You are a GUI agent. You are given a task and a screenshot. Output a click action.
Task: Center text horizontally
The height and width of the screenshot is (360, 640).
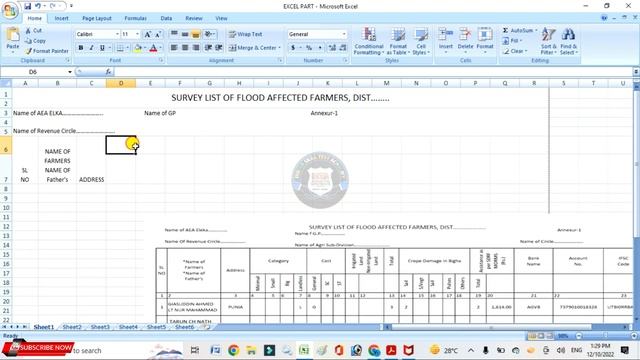[x=185, y=48]
